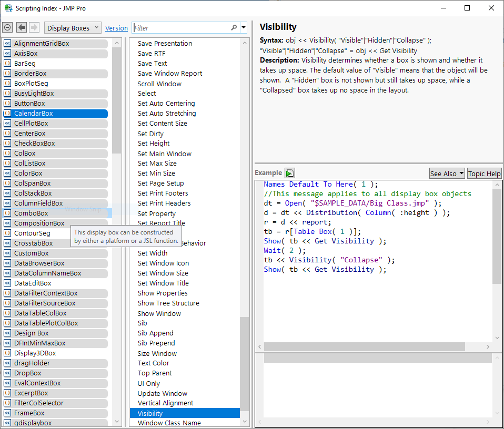Expand the See Also dropdown
This screenshot has height=429, width=504.
coord(447,173)
